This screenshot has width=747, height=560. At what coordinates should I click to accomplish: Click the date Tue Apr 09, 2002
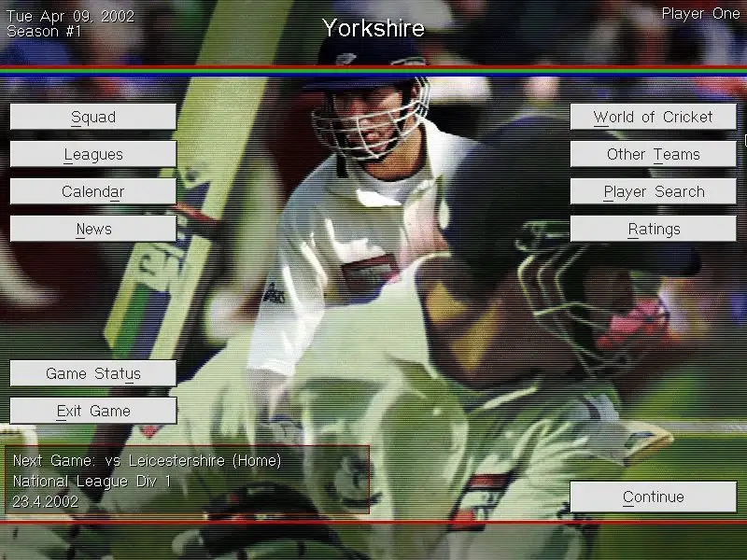pyautogui.click(x=71, y=16)
